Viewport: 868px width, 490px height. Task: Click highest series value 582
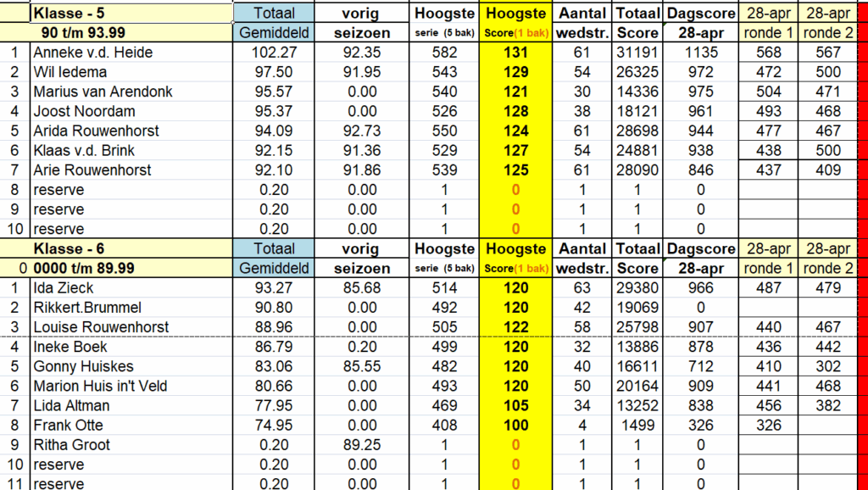[444, 53]
